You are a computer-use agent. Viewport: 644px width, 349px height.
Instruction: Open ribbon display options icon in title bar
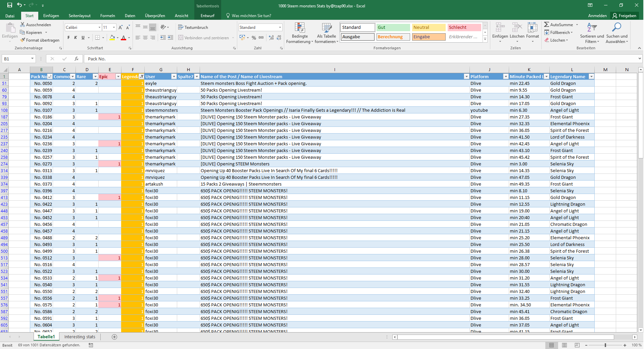[590, 5]
